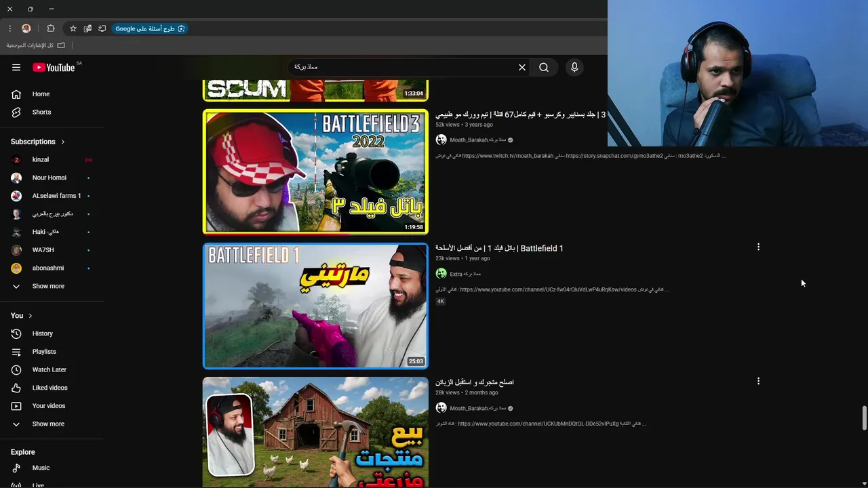Open the kinzal subscription channel
This screenshot has width=868, height=488.
point(52,159)
